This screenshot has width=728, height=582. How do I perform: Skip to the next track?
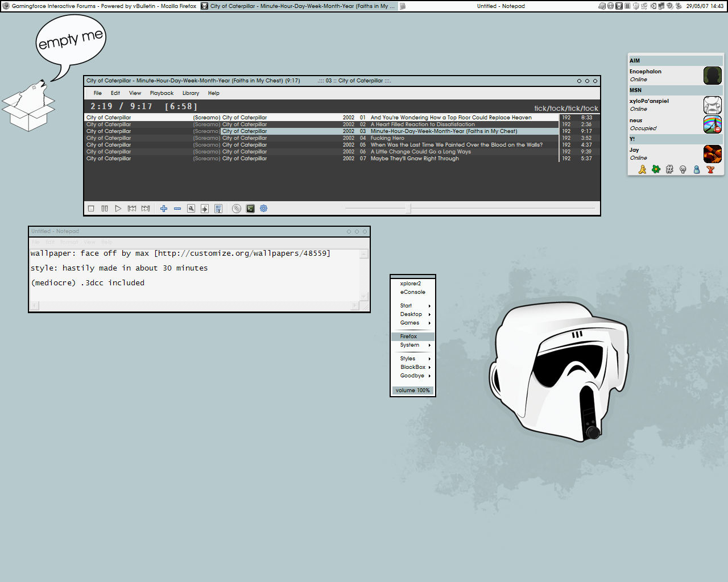click(146, 209)
